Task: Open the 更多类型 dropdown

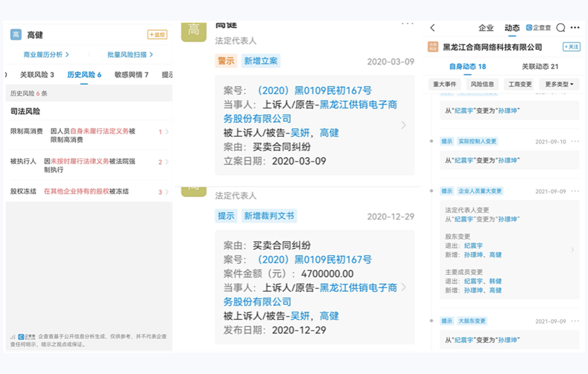Action: (x=559, y=84)
